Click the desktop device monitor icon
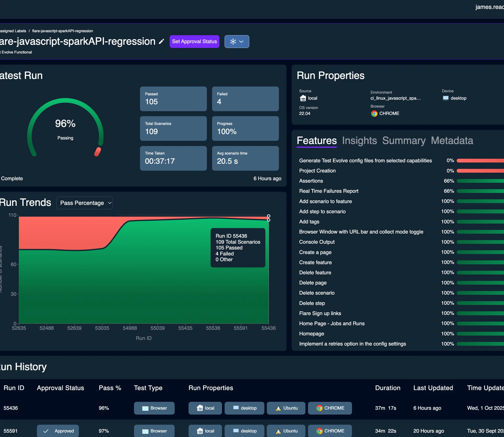504x437 pixels. (446, 98)
